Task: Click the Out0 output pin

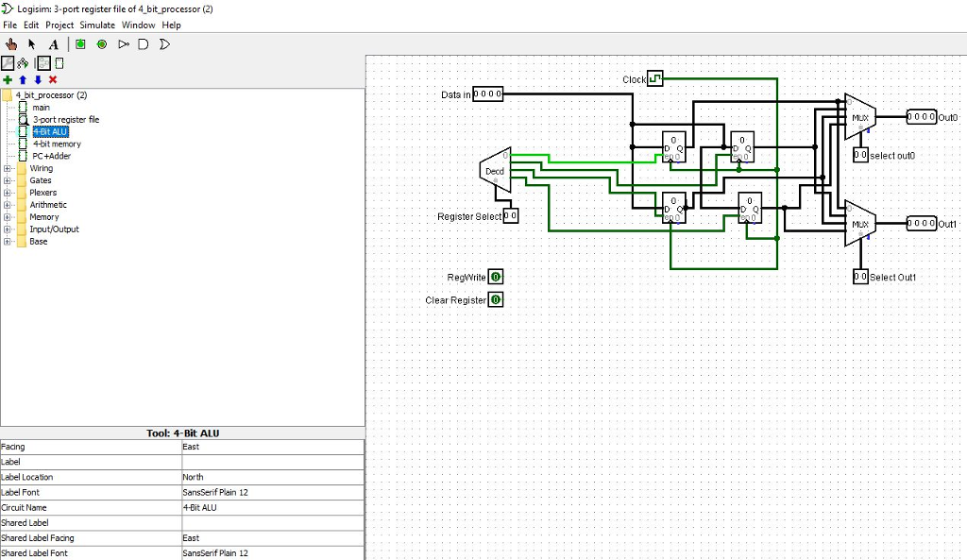Action: [922, 116]
